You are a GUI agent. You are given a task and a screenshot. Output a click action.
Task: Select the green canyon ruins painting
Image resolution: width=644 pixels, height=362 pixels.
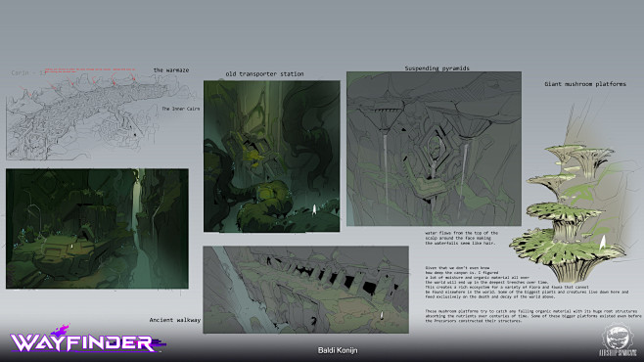click(97, 229)
